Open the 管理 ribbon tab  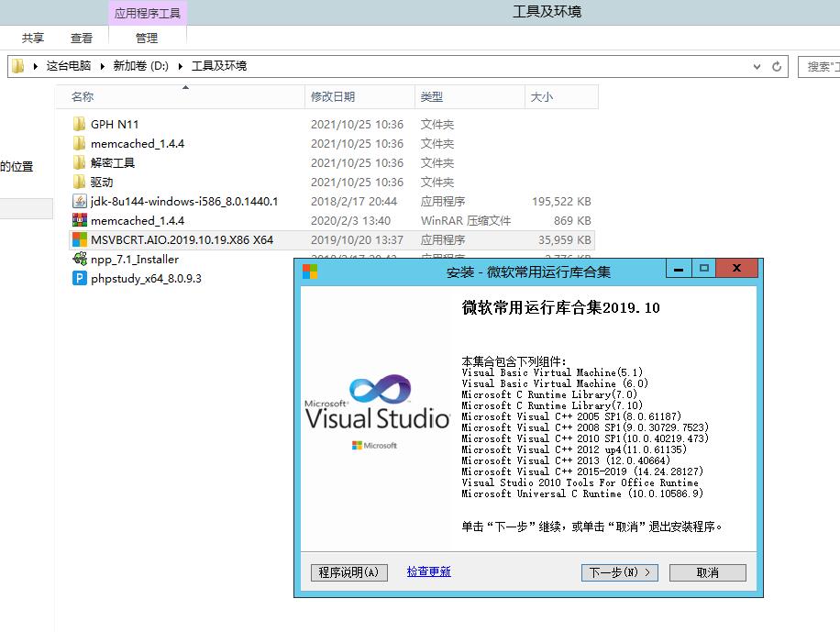pos(147,38)
